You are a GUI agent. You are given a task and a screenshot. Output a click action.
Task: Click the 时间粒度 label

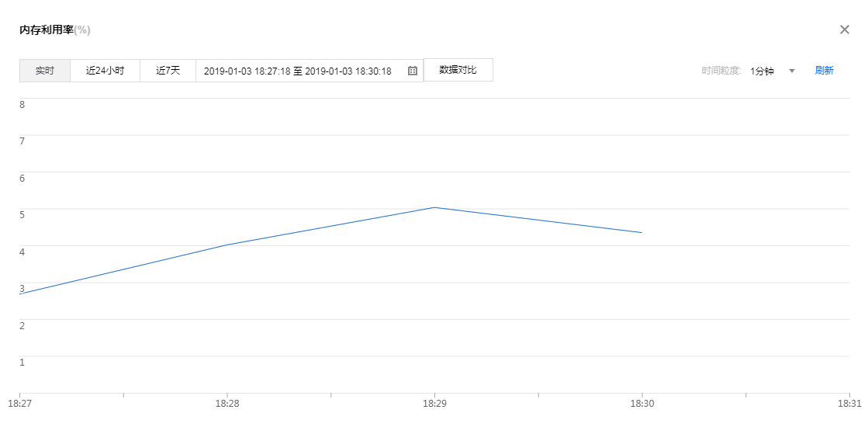click(x=721, y=71)
